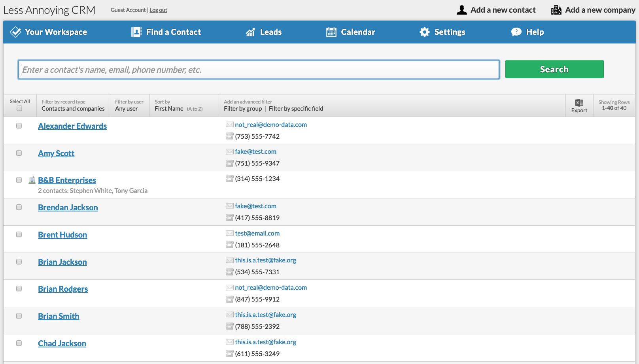Viewport: 639px width, 364px height.
Task: Click the Help speech bubble icon
Action: pyautogui.click(x=516, y=32)
